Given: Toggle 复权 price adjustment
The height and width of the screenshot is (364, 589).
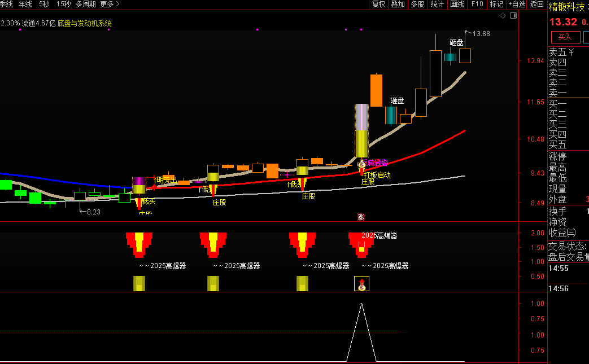Looking at the screenshot, I should point(378,4).
